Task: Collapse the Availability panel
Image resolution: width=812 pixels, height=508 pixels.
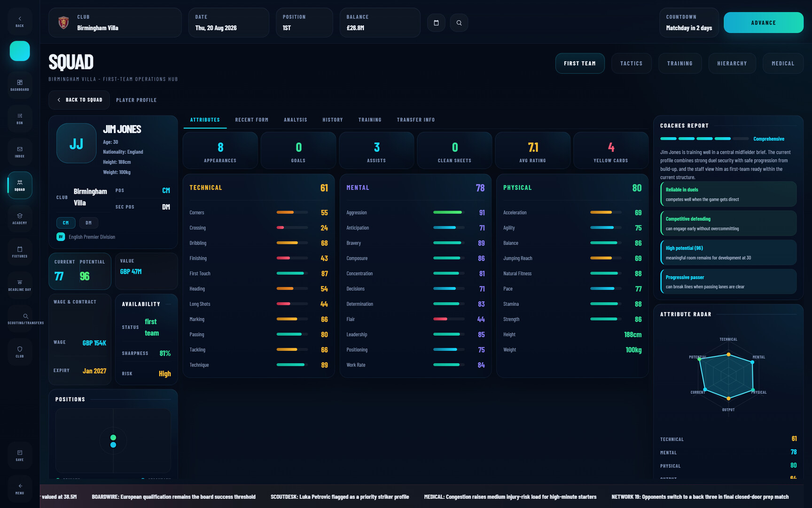Action: pos(168,304)
